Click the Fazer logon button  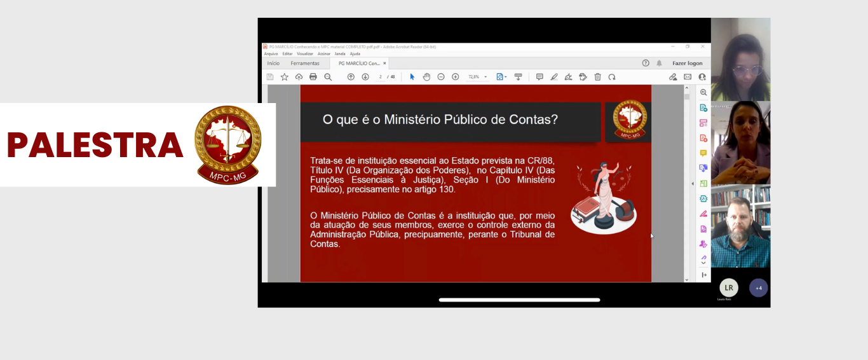pyautogui.click(x=687, y=64)
